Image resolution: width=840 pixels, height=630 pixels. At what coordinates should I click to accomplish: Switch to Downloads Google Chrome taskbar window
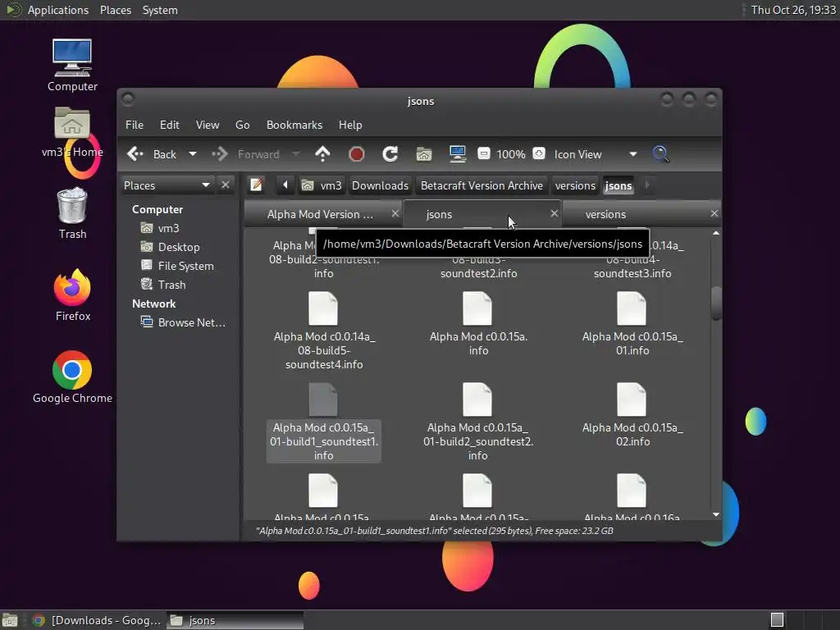pyautogui.click(x=97, y=620)
